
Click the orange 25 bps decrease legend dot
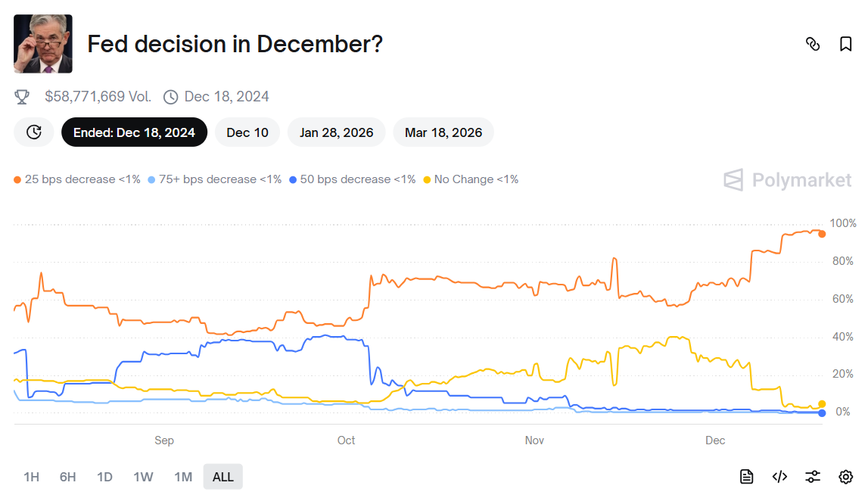[17, 180]
